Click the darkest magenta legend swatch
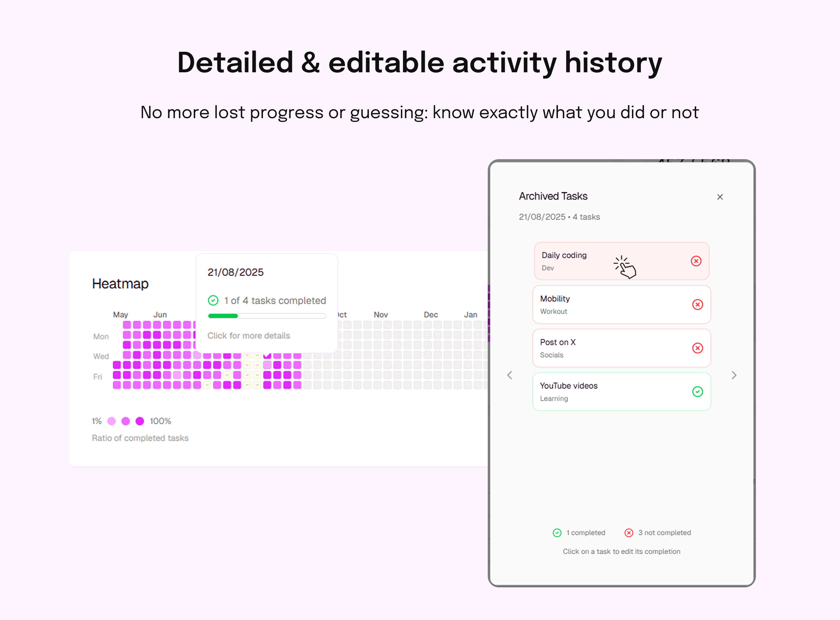 [140, 421]
